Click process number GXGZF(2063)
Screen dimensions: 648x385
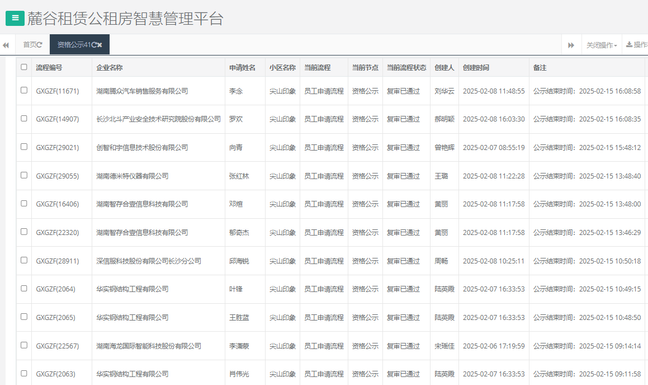tap(56, 374)
